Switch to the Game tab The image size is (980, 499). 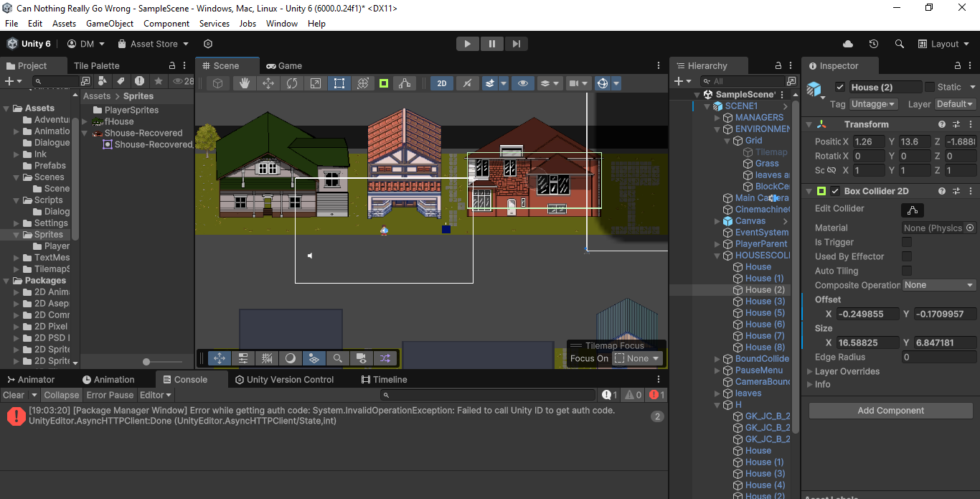(x=284, y=66)
